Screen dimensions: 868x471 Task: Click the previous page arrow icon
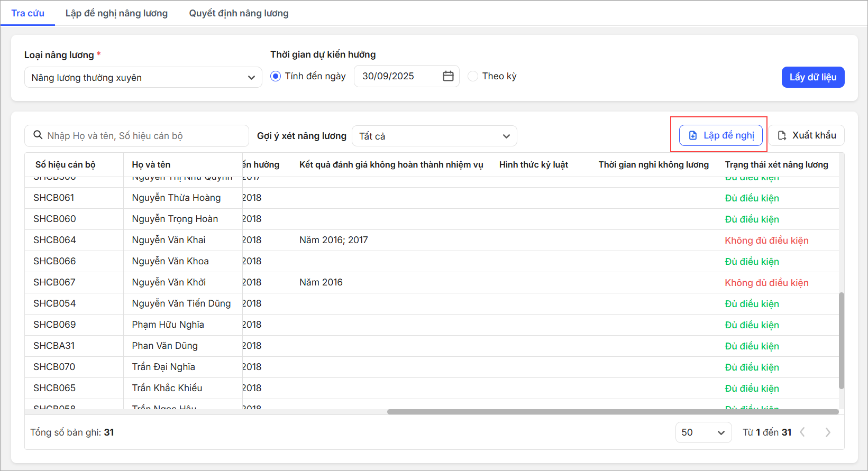click(802, 432)
